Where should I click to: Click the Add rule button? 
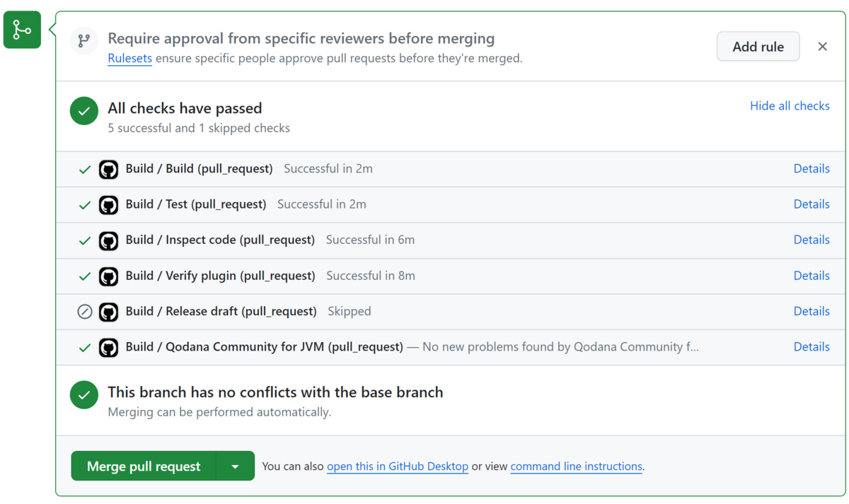click(758, 47)
